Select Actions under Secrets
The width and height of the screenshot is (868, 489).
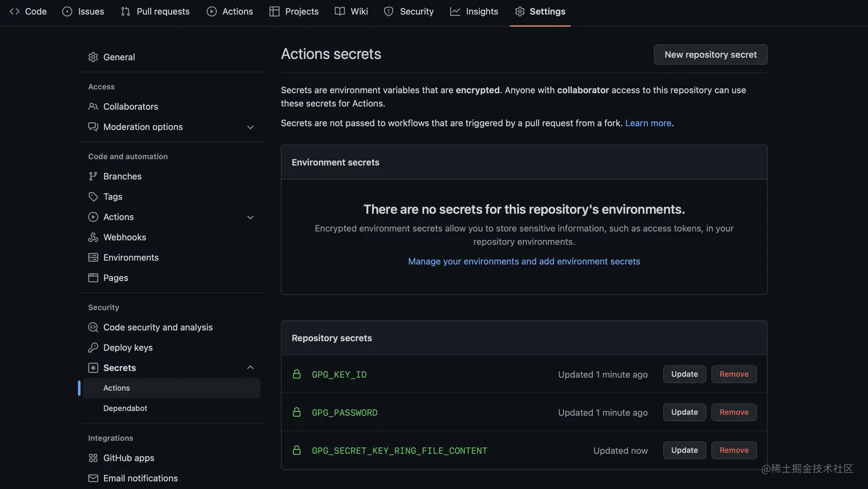[172, 388]
